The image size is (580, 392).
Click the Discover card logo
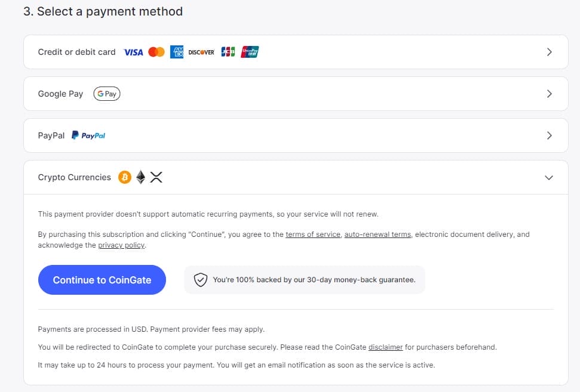(x=201, y=52)
